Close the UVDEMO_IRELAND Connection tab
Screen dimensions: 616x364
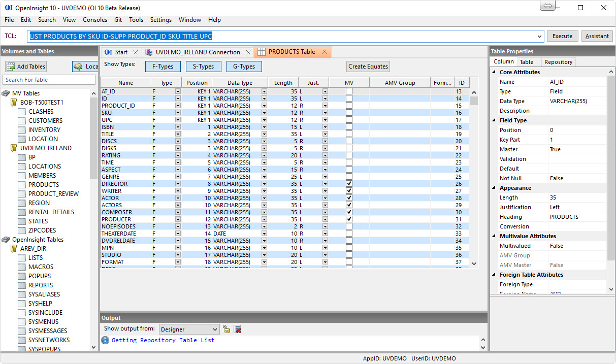click(x=248, y=52)
